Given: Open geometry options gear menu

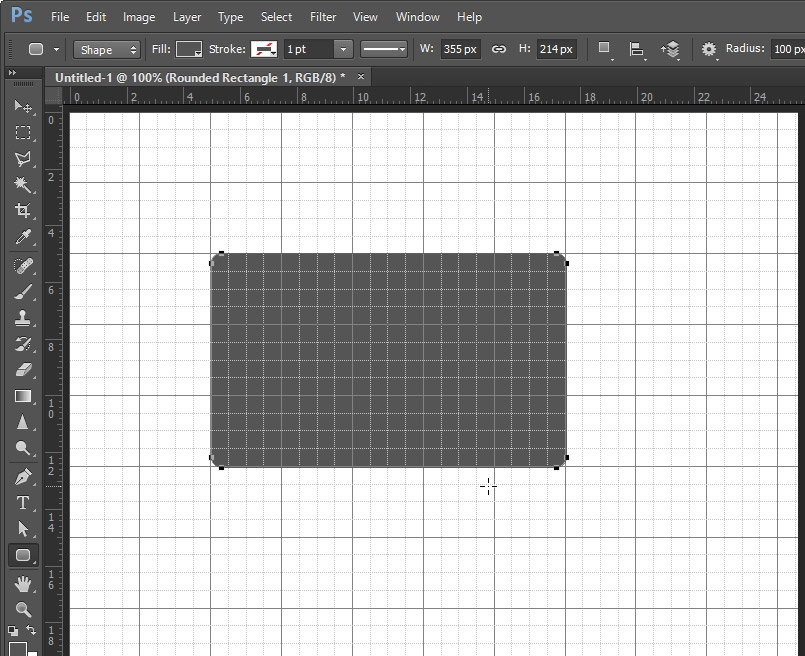Looking at the screenshot, I should pos(709,49).
